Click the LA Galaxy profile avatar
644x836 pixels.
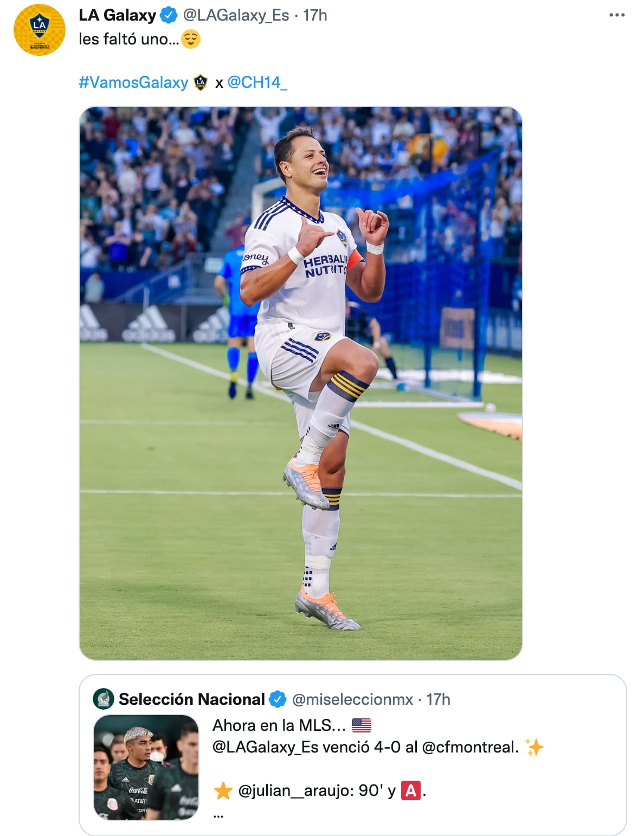(40, 30)
